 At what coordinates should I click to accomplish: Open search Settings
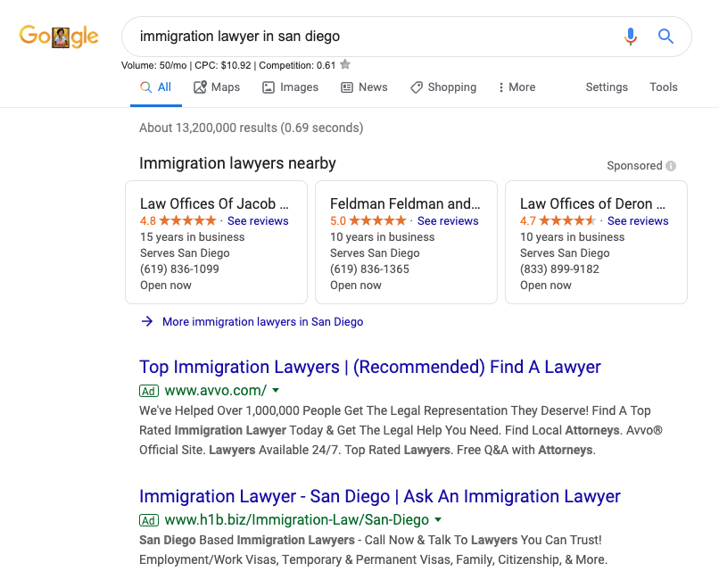[607, 87]
